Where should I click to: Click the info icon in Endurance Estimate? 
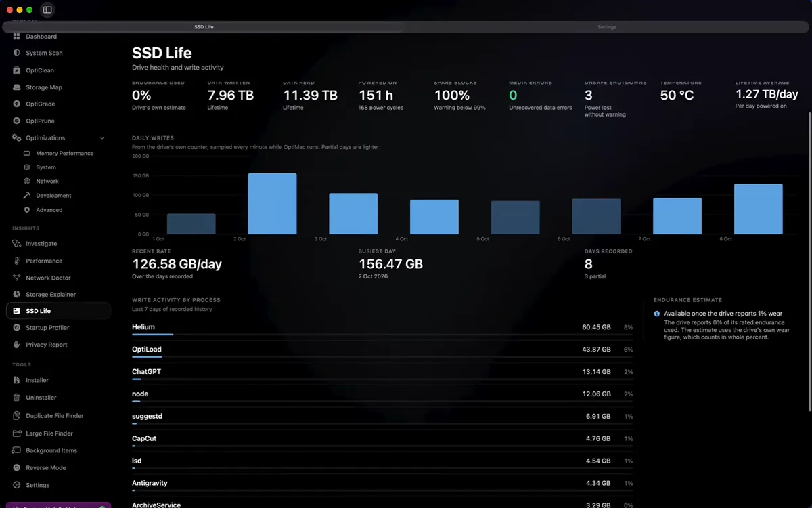pyautogui.click(x=657, y=314)
